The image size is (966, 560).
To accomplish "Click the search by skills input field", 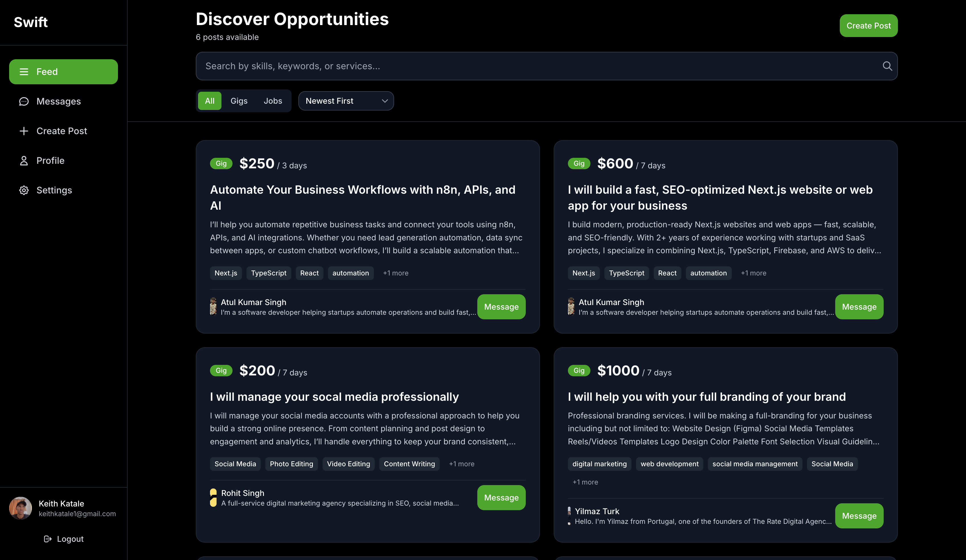I will tap(537, 66).
